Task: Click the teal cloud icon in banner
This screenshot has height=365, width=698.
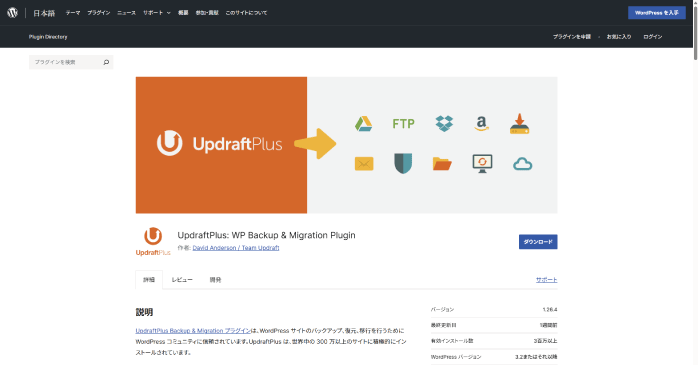Action: coord(522,164)
